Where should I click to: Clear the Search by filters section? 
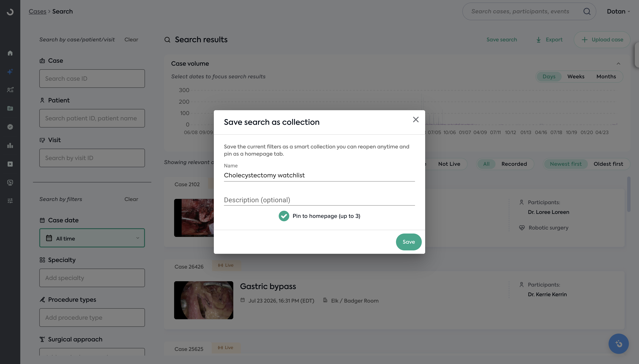[131, 199]
